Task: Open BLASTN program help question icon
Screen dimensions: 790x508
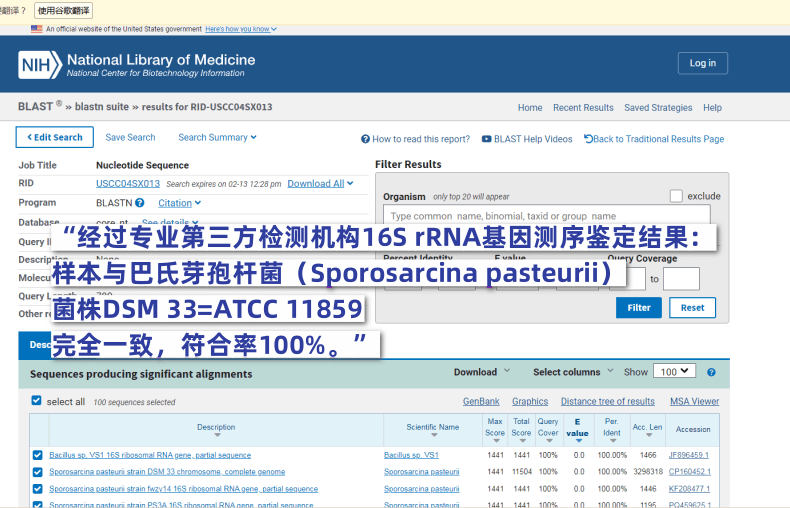Action: 140,203
